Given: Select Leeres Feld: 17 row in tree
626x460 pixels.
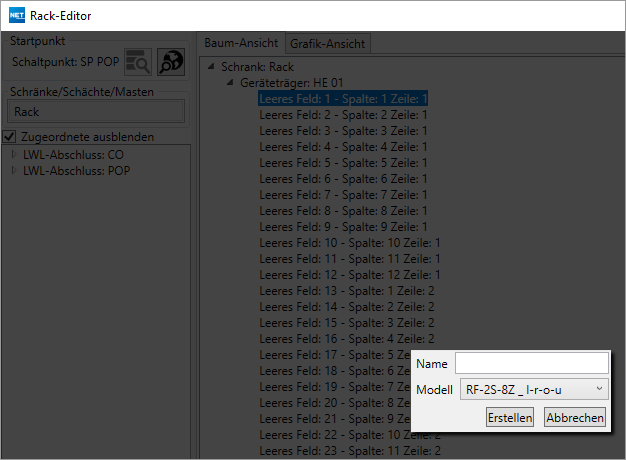Looking at the screenshot, I should [335, 355].
